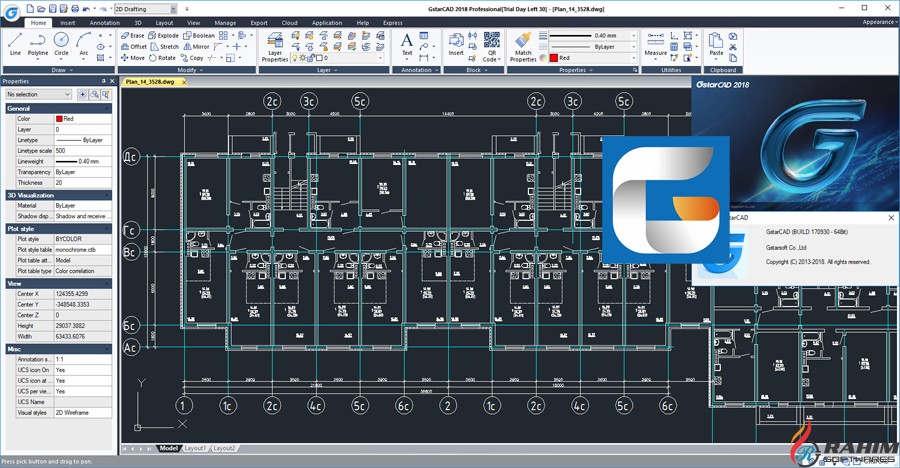
Task: Click the Mirror button
Action: [196, 46]
